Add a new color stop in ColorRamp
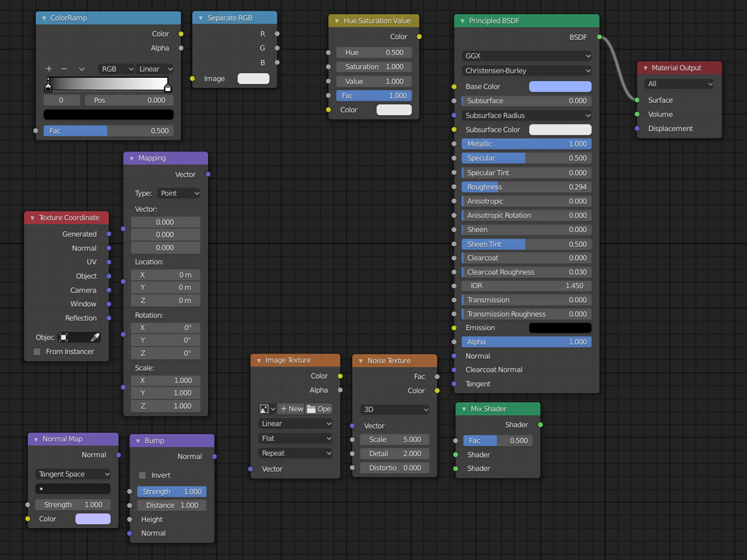747x560 pixels. point(49,69)
